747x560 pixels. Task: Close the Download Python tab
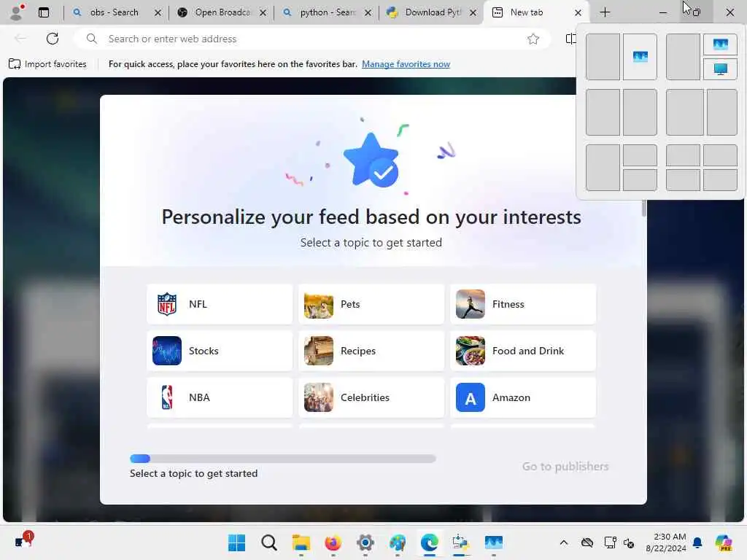tap(473, 13)
